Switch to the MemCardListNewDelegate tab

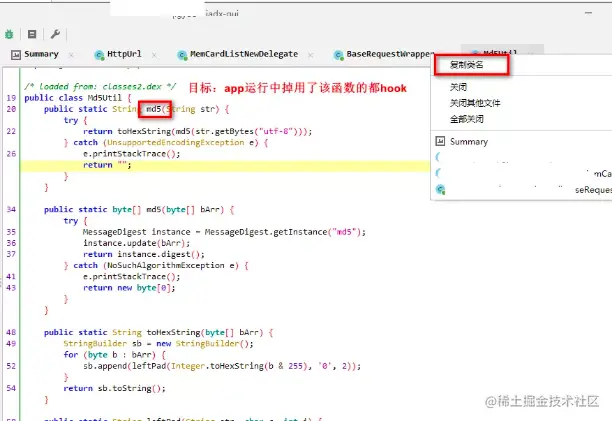(x=244, y=54)
